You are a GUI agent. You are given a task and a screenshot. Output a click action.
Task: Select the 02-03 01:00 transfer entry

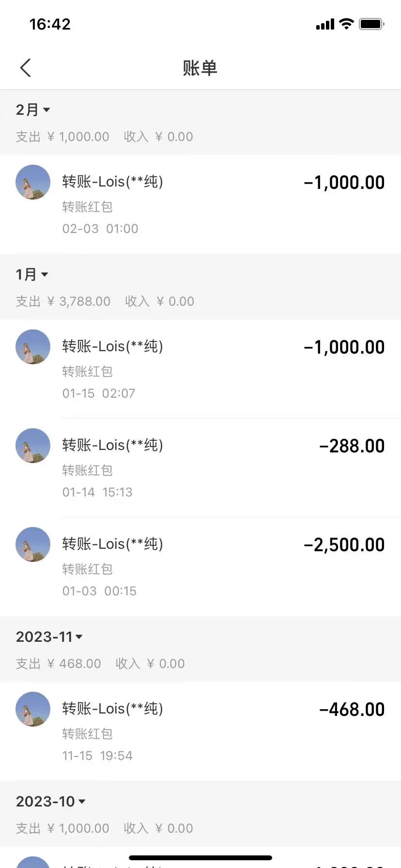click(223, 204)
